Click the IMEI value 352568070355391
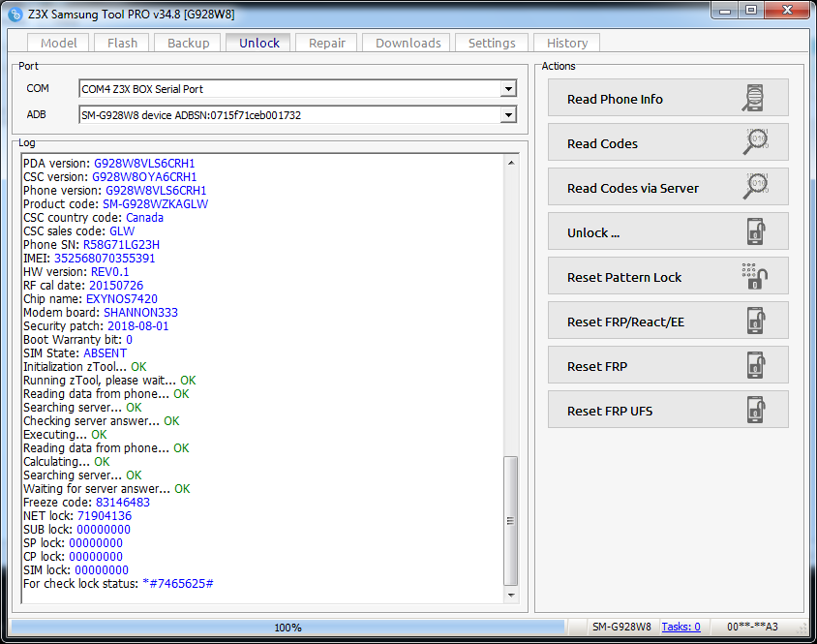Viewport: 817px width, 644px height. 105,259
